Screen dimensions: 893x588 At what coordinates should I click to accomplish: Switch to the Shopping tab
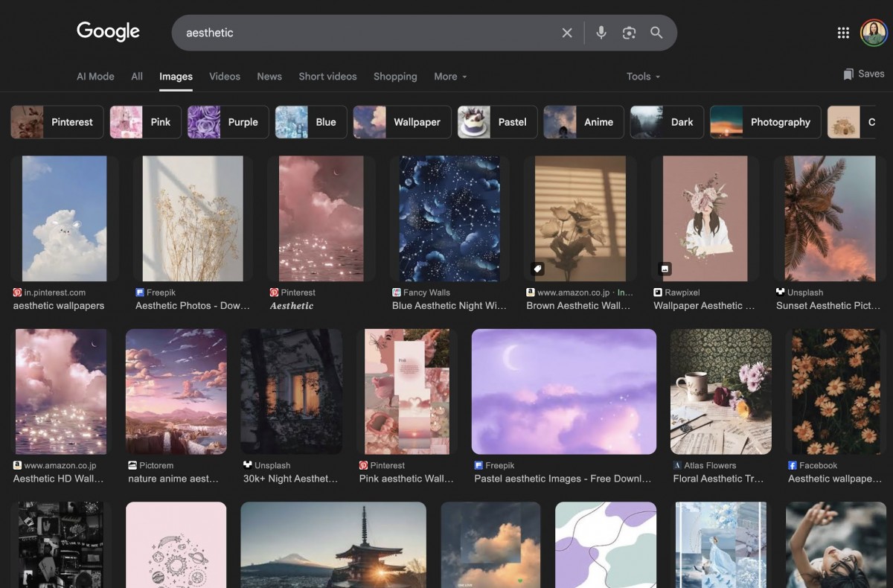[395, 76]
